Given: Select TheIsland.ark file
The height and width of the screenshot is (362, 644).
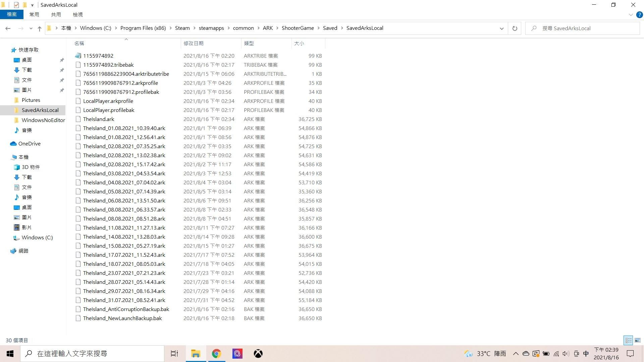Looking at the screenshot, I should coord(99,119).
